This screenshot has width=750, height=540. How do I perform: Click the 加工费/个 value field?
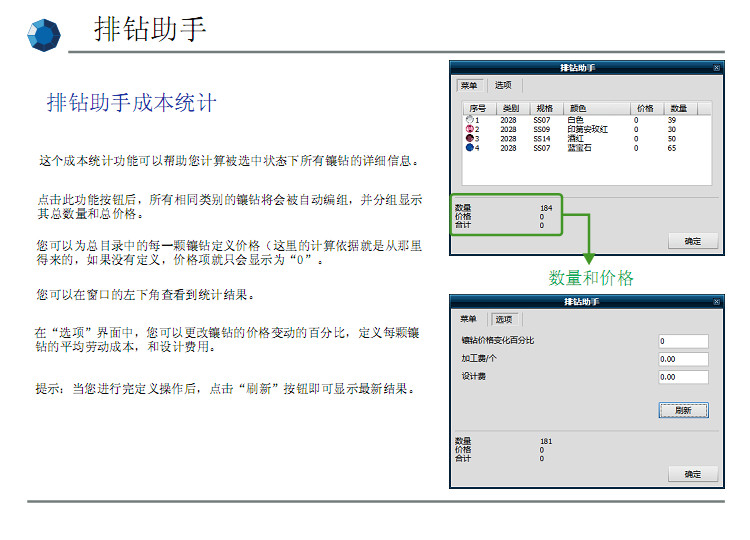pos(683,359)
